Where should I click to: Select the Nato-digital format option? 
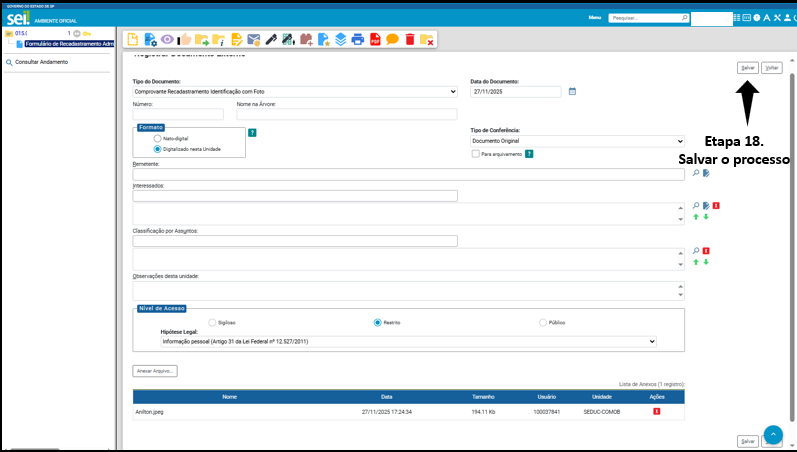(x=144, y=138)
